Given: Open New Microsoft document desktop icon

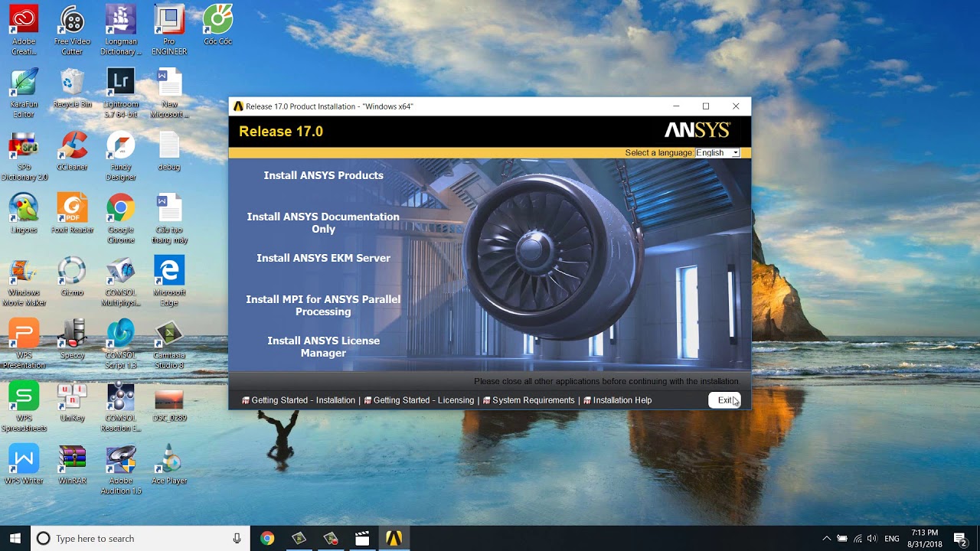Looking at the screenshot, I should [169, 93].
